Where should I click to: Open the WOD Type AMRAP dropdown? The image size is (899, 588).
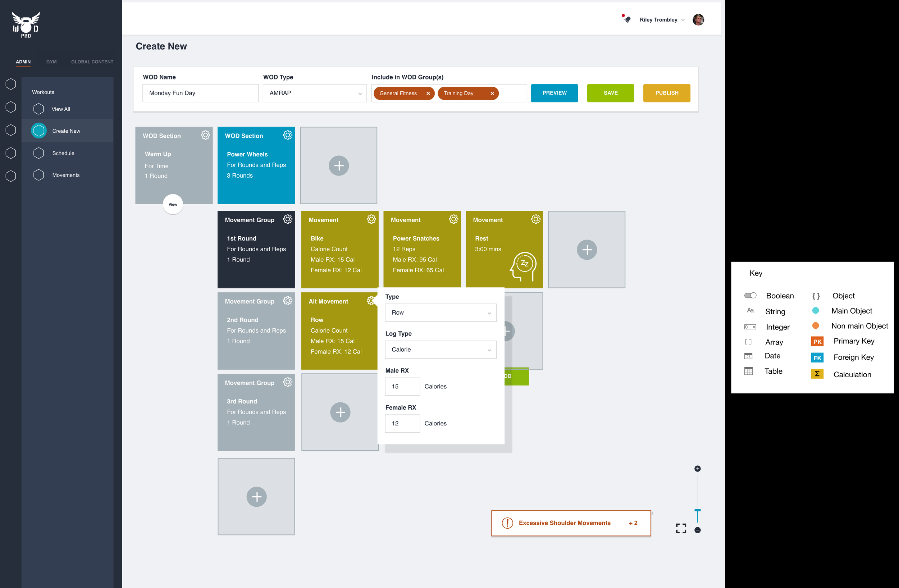314,93
